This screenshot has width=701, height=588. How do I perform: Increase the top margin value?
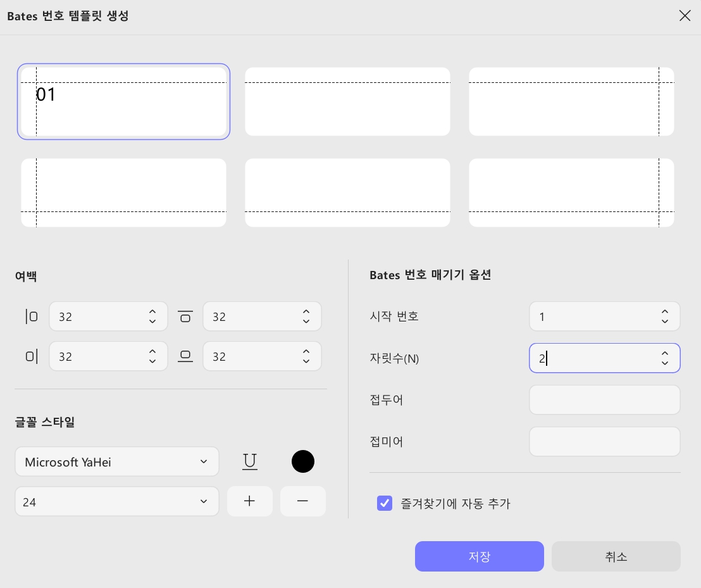click(306, 311)
